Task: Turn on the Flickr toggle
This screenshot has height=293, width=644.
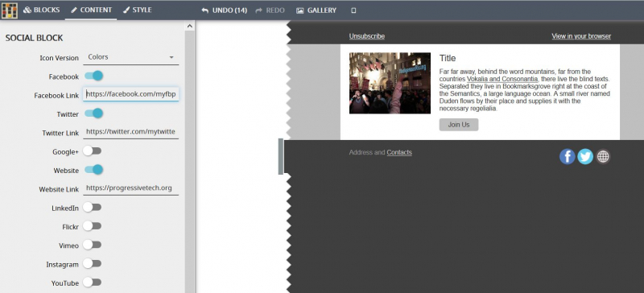Action: tap(92, 225)
